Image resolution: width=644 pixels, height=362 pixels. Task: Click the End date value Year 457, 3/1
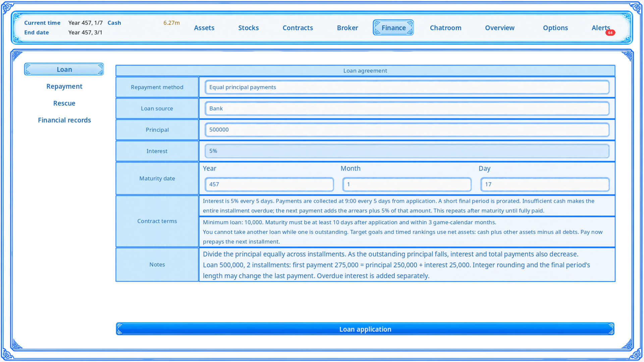pos(85,33)
